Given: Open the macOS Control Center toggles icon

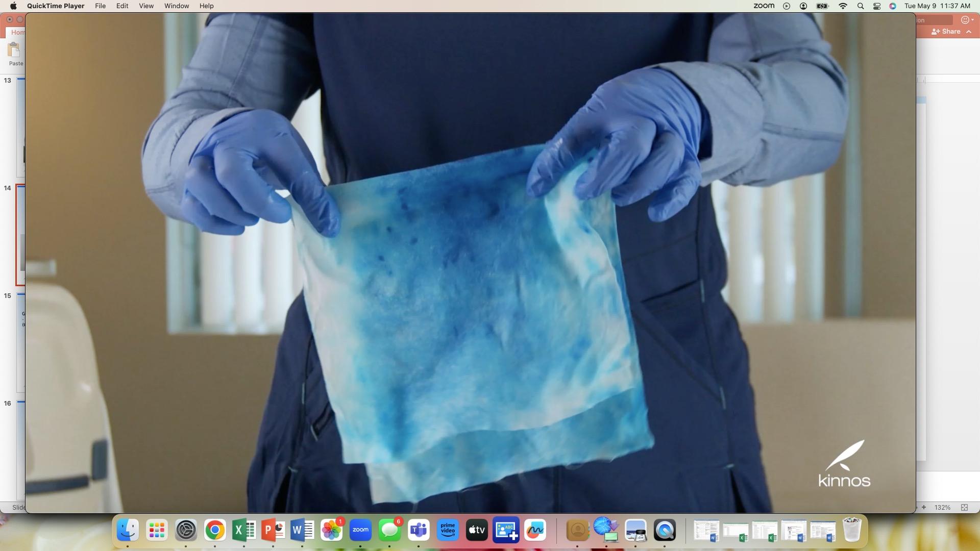Looking at the screenshot, I should [x=877, y=6].
